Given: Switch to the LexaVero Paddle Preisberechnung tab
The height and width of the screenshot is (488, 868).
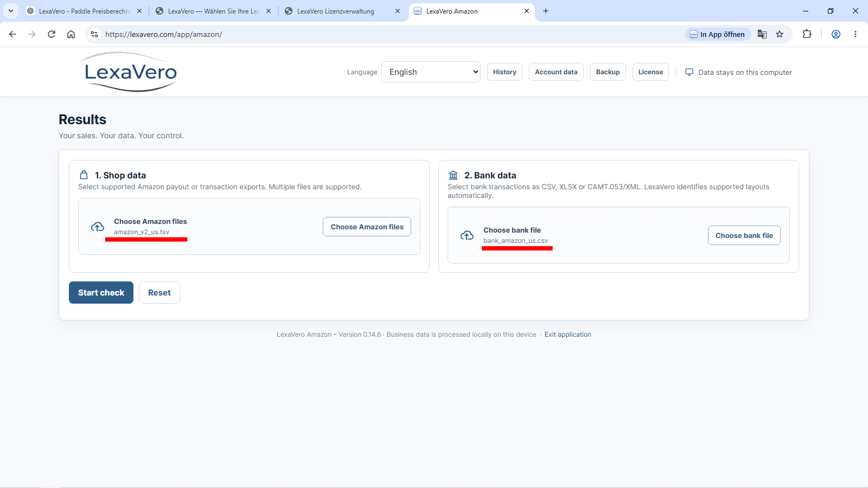Looking at the screenshot, I should [x=84, y=11].
